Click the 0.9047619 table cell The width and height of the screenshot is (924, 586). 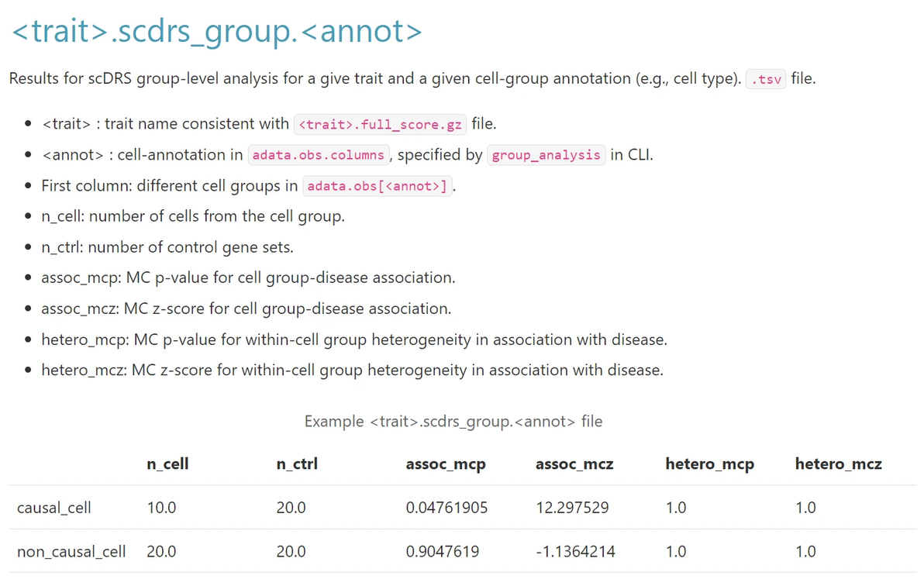tap(442, 552)
